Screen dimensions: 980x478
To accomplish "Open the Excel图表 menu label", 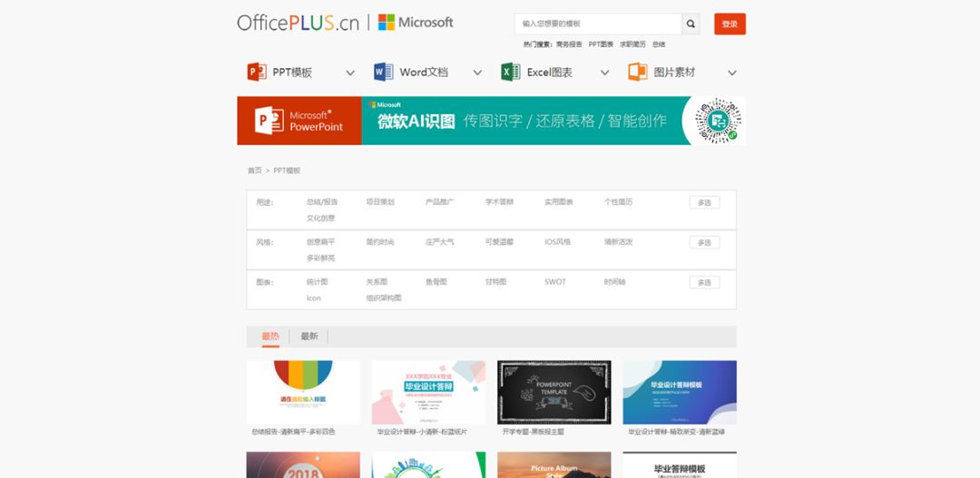I will coord(549,73).
